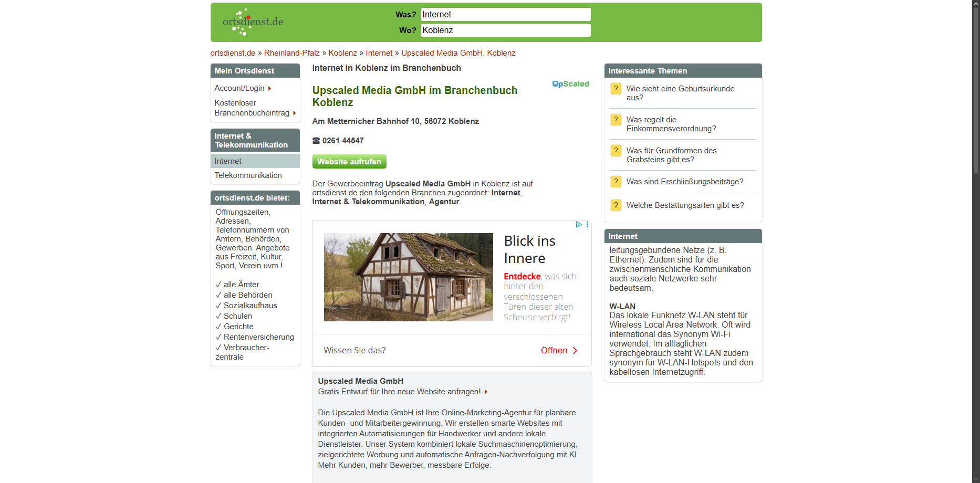980x483 pixels.
Task: Click the chevron next to Öffnen in ad
Action: tap(575, 351)
